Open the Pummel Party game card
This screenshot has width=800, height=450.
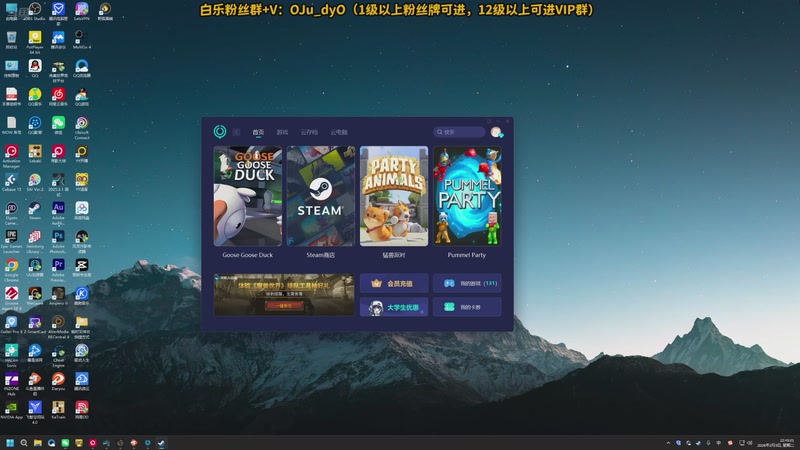click(467, 196)
